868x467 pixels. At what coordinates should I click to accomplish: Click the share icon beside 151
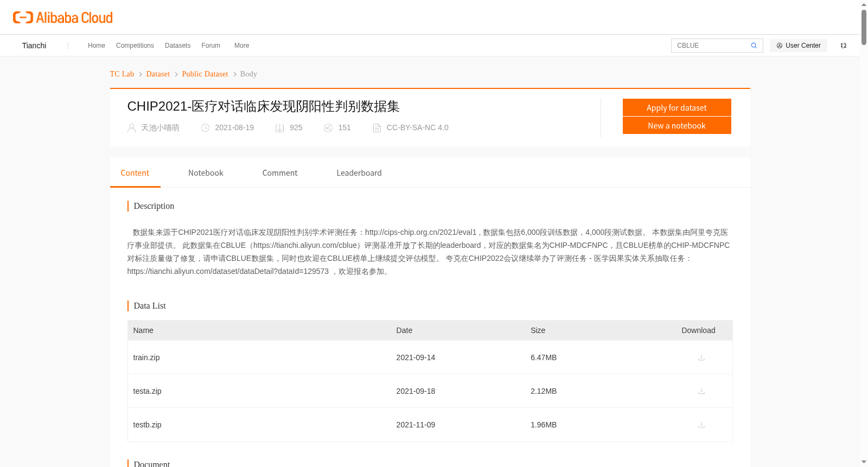point(328,128)
